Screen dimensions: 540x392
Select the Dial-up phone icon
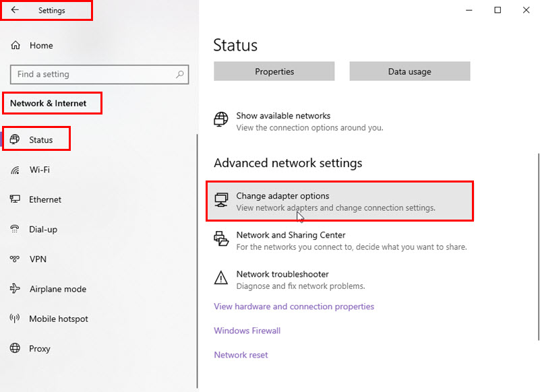(14, 229)
